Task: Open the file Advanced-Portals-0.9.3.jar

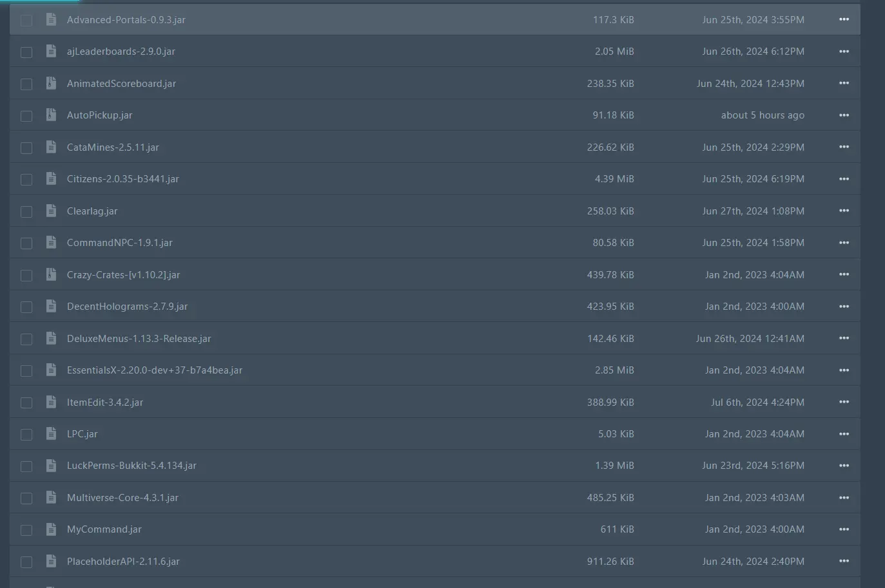Action: coord(126,20)
